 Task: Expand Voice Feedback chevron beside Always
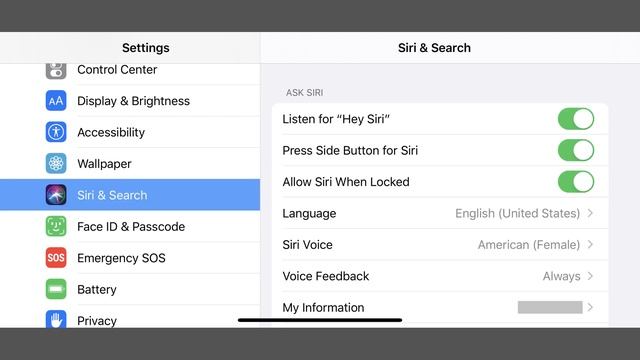coord(590,276)
